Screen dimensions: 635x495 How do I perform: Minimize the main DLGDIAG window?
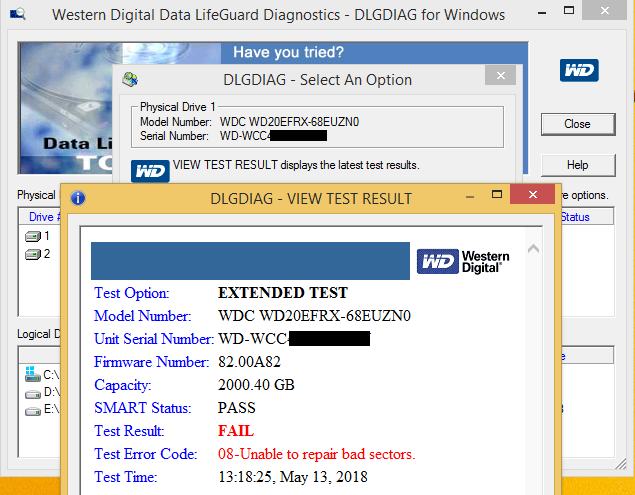[542, 13]
